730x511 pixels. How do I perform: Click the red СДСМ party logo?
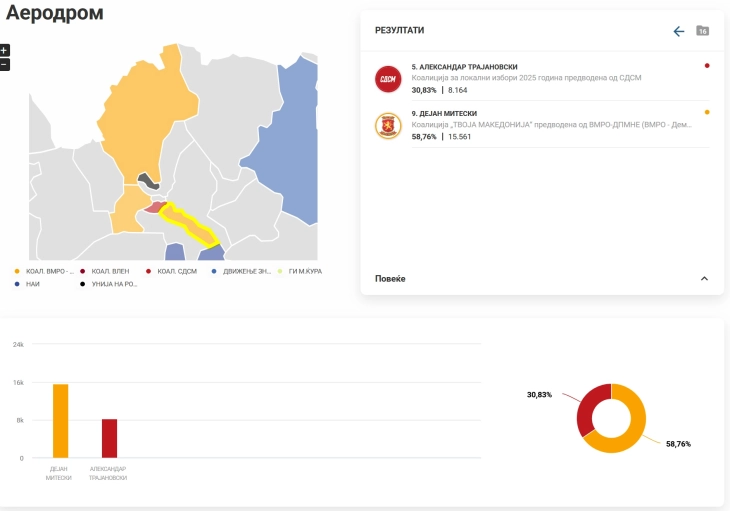click(x=387, y=79)
